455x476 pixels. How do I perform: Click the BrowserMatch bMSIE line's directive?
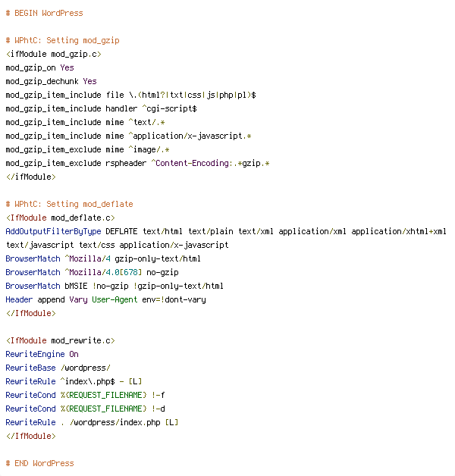click(33, 286)
